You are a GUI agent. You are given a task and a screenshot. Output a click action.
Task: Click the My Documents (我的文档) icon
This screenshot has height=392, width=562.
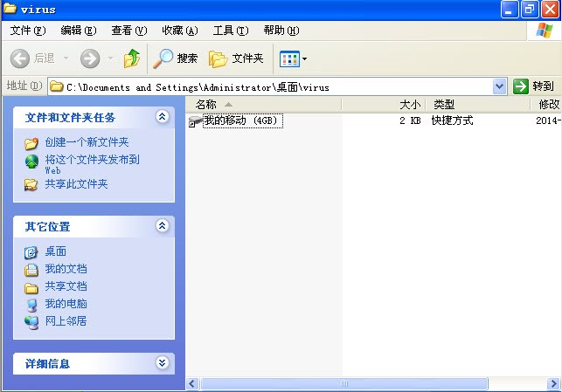tap(31, 269)
